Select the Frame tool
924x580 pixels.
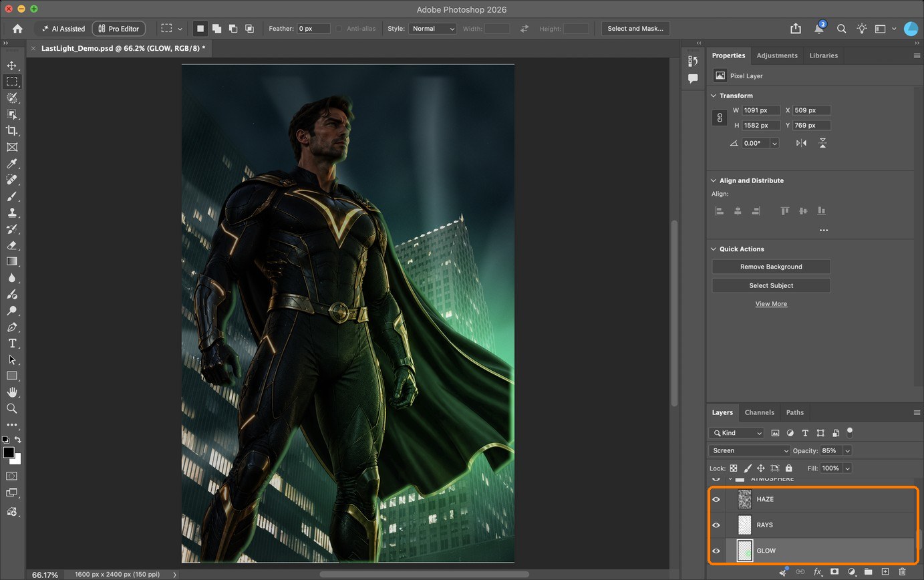12,147
